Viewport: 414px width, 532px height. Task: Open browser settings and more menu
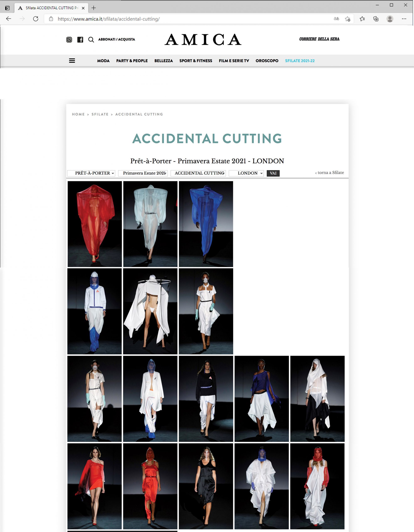[404, 19]
